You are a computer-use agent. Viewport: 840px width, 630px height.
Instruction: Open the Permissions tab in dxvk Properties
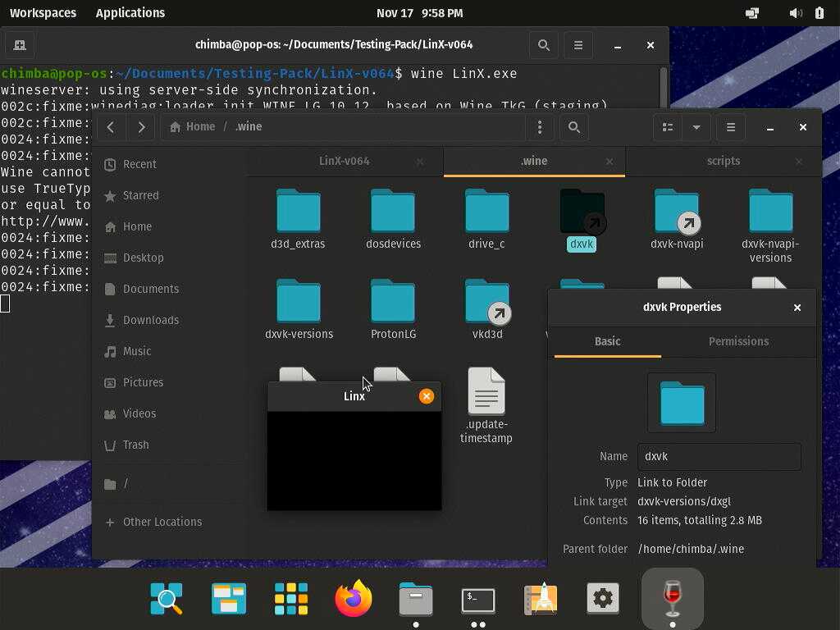coord(738,341)
